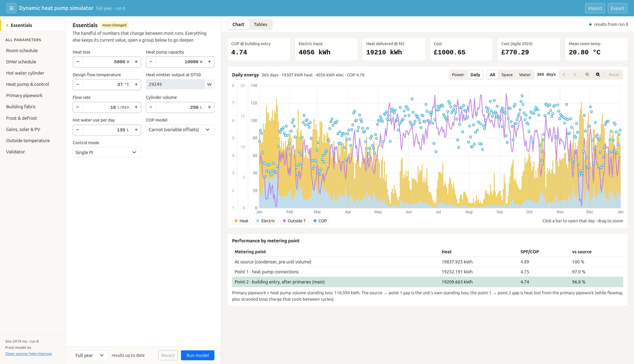
Task: Toggle Heat series in chart legend
Action: [241, 221]
